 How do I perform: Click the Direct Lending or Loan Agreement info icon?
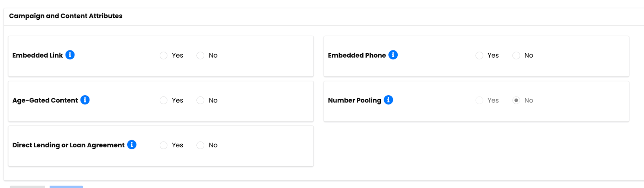(x=132, y=144)
